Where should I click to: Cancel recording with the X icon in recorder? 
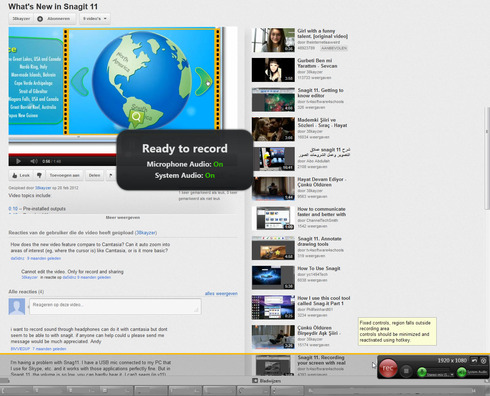click(x=483, y=360)
